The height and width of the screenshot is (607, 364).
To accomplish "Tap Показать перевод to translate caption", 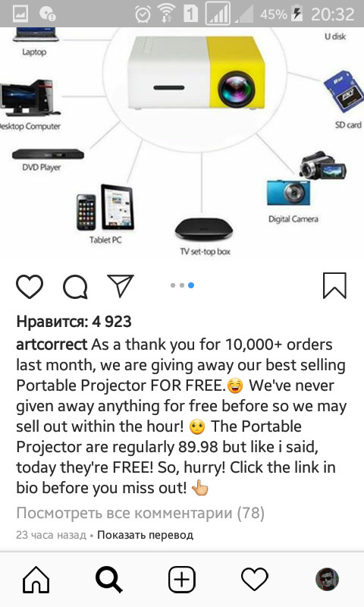I will click(145, 535).
